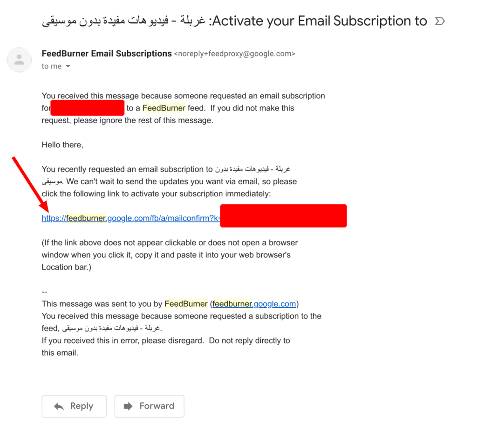Screen dimensions: 477x448
Task: Click the "to me" recipient text
Action: 51,67
